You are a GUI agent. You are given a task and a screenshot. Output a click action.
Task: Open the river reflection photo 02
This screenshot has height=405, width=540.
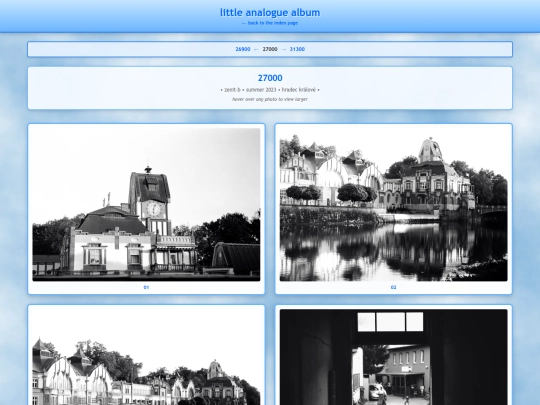[x=394, y=205]
